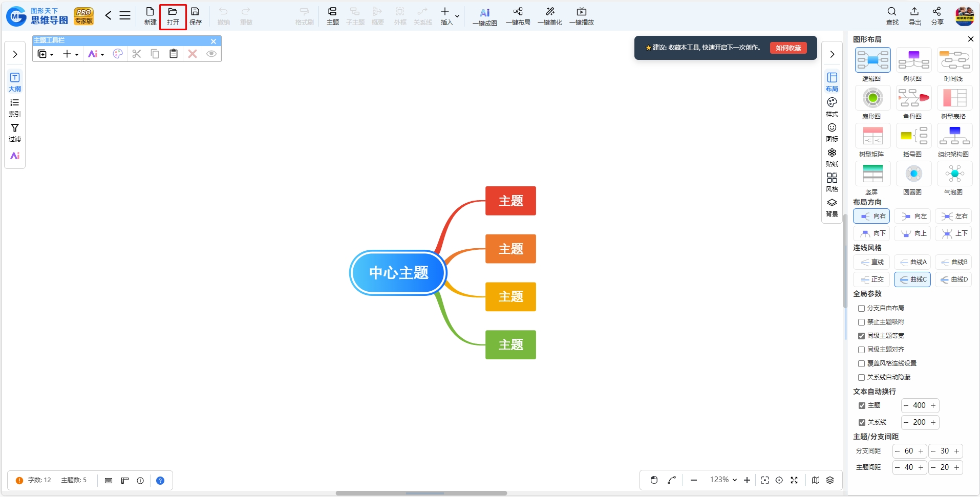
Task: Toggle the 关系线自动隐藏 checkbox
Action: point(861,377)
